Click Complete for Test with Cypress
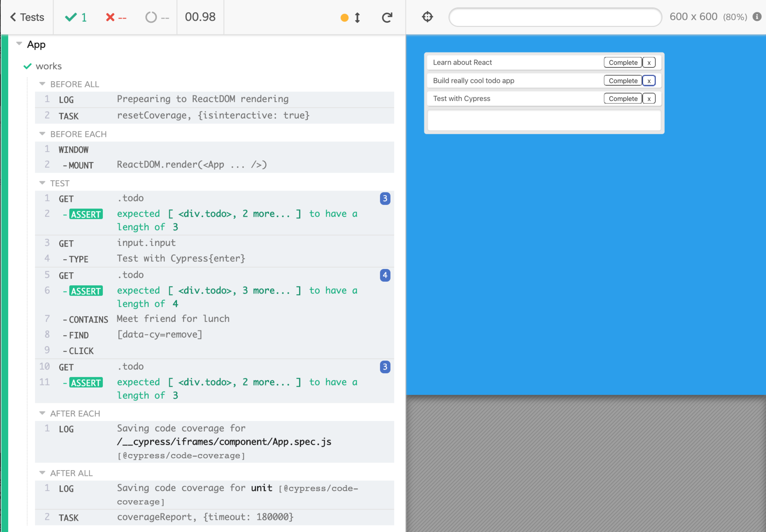This screenshot has width=766, height=532. point(623,99)
